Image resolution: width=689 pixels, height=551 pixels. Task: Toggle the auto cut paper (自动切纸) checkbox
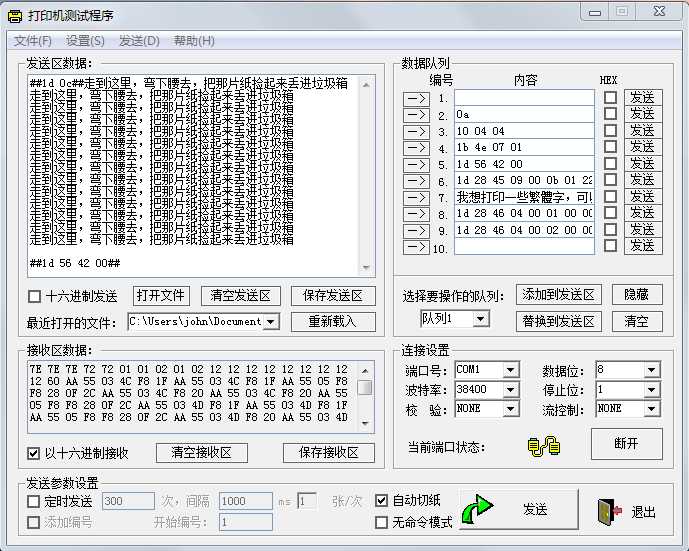click(381, 500)
